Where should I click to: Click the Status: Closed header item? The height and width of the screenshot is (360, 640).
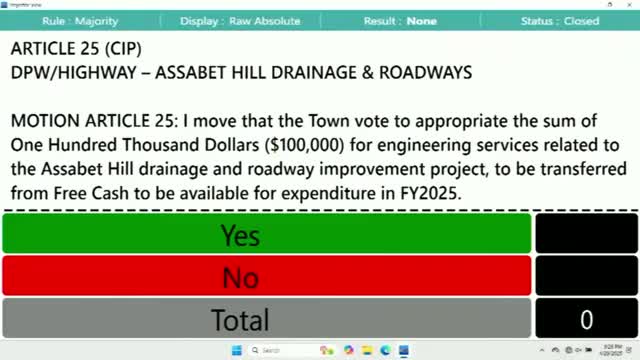[x=560, y=21]
